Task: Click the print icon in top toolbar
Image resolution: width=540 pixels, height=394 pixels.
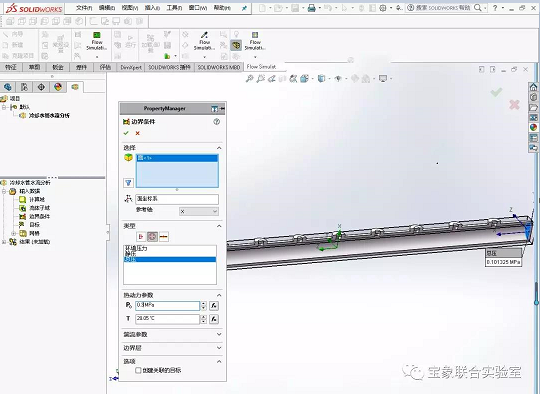Action: (312, 8)
